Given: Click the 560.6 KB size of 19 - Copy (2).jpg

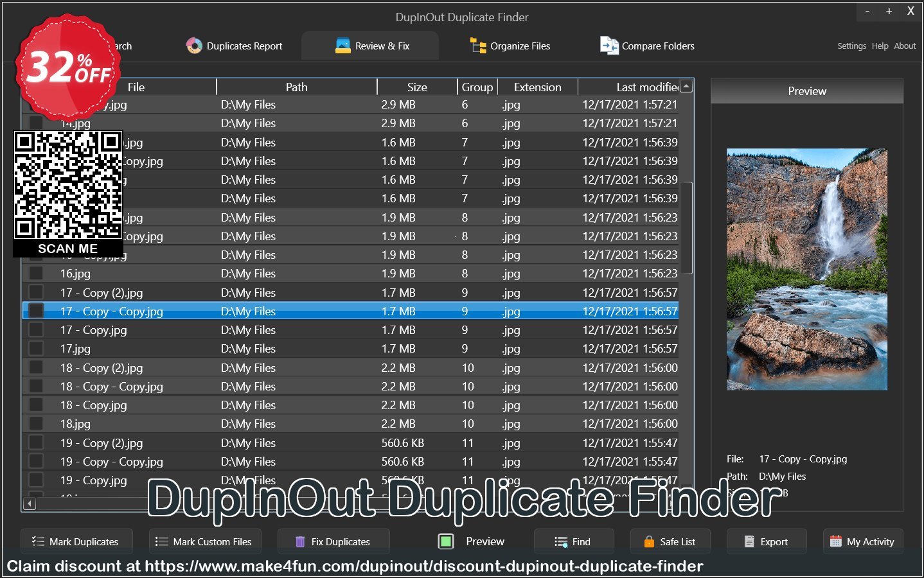Looking at the screenshot, I should (403, 442).
